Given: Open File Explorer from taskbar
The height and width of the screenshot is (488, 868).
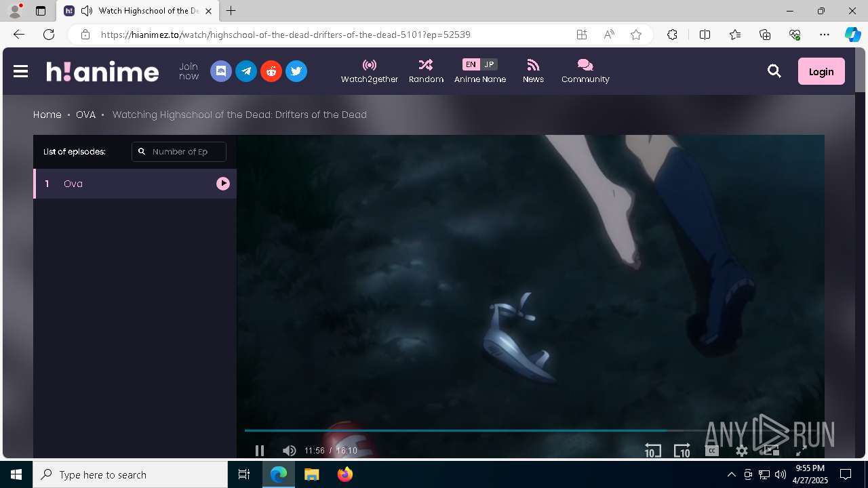Looking at the screenshot, I should pyautogui.click(x=312, y=474).
